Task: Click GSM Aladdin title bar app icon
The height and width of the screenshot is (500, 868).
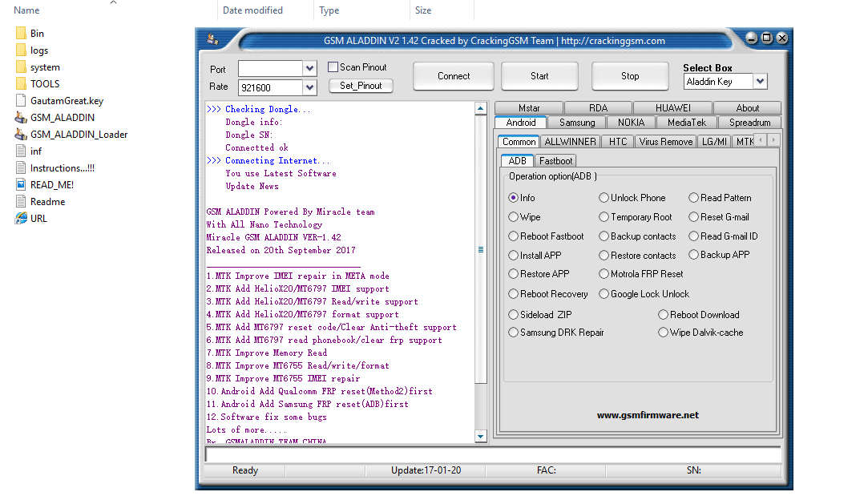Action: [x=212, y=39]
